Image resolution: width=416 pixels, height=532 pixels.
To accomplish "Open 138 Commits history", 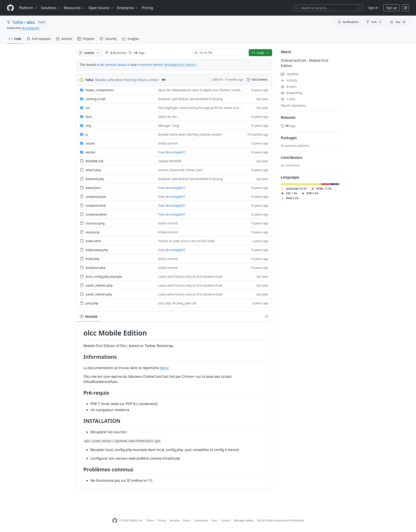I will click(x=257, y=80).
